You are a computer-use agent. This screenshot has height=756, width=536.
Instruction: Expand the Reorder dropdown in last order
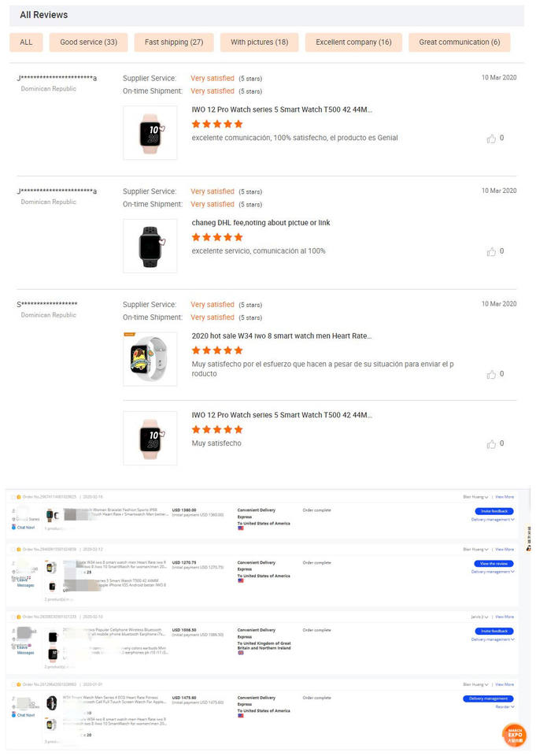point(505,707)
